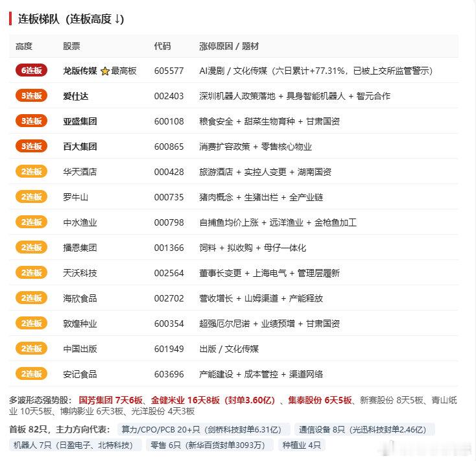Select the 种植业 4只 tag
476x461 pixels.
coord(302,445)
